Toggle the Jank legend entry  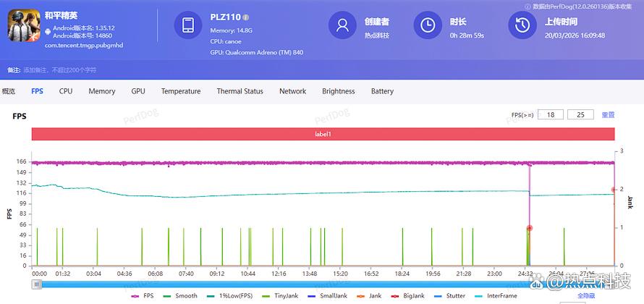click(x=369, y=296)
